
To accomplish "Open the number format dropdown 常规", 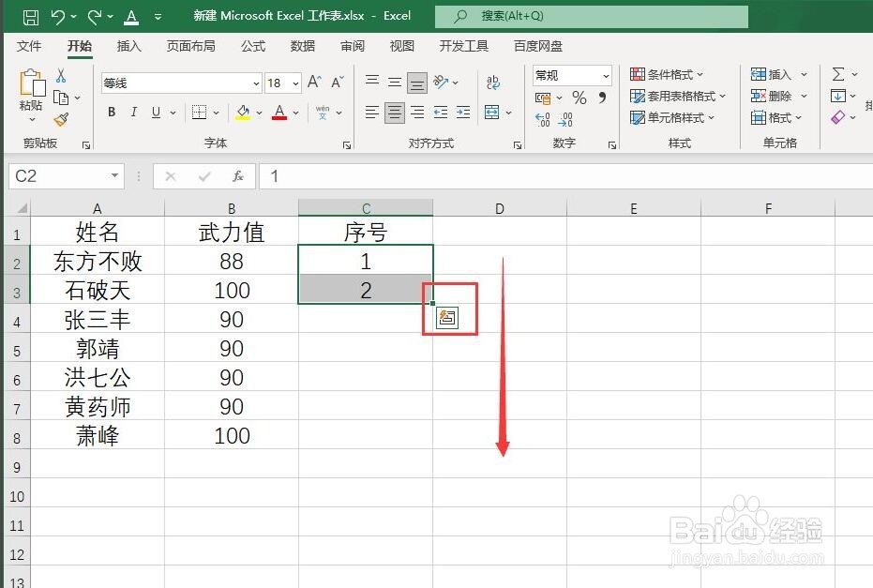I will pyautogui.click(x=606, y=75).
